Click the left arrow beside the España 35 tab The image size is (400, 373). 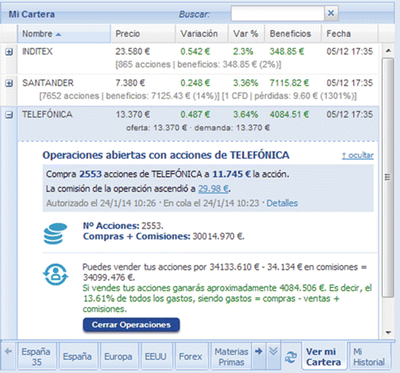(x=9, y=351)
